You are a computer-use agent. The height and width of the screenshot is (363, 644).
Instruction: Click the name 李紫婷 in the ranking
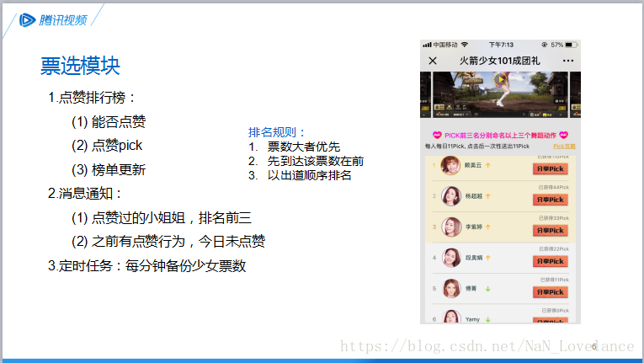(x=474, y=227)
